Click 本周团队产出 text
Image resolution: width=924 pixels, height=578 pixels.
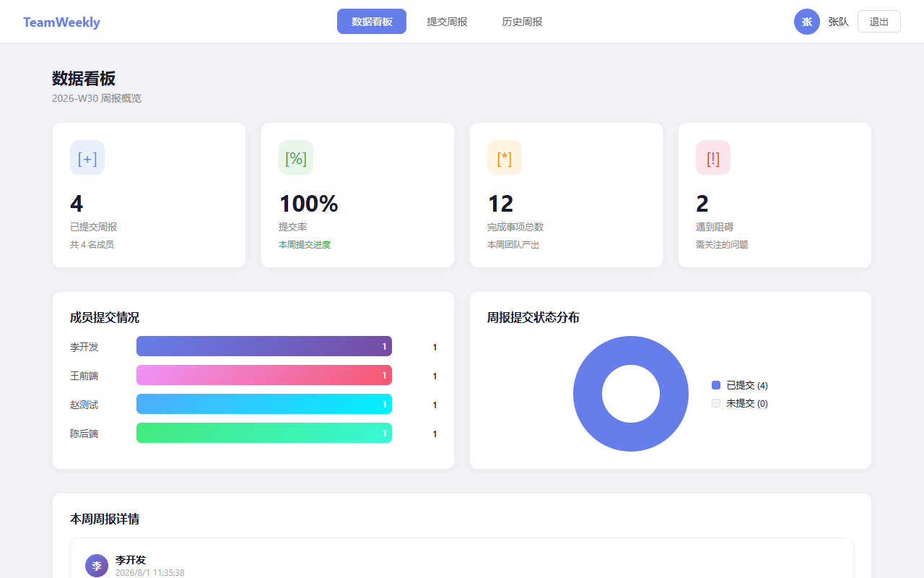click(x=513, y=245)
